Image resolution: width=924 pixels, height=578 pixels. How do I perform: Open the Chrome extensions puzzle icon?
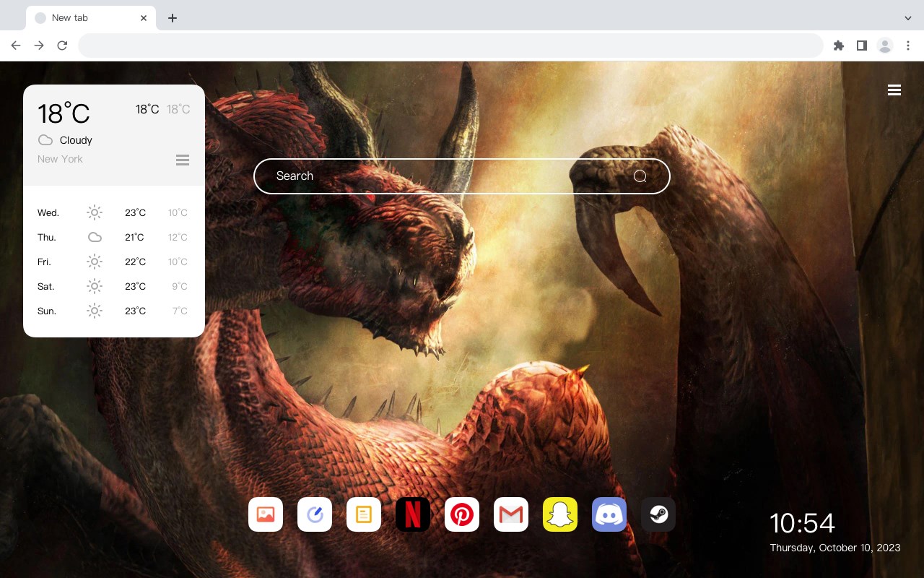(x=838, y=46)
